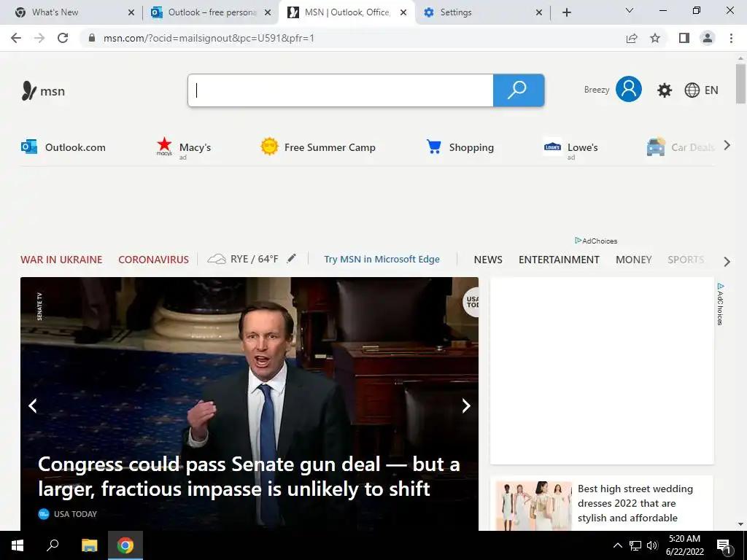View site information lock icon
This screenshot has height=560, width=747.
[x=92, y=38]
